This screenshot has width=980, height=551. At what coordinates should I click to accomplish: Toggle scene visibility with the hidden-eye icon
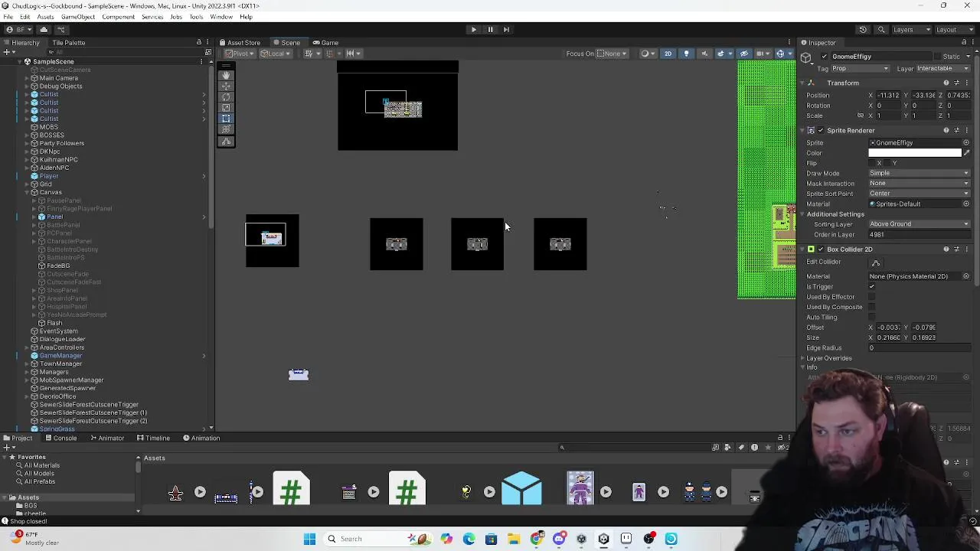point(743,54)
